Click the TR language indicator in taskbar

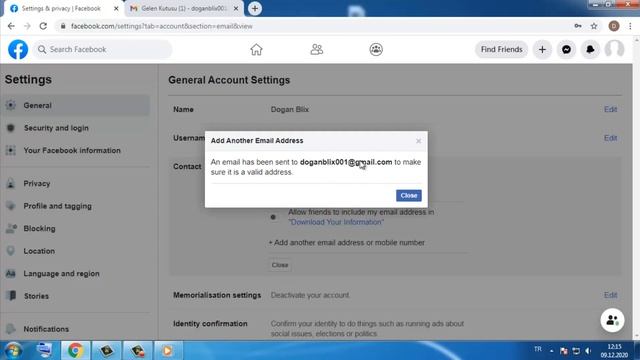point(538,349)
